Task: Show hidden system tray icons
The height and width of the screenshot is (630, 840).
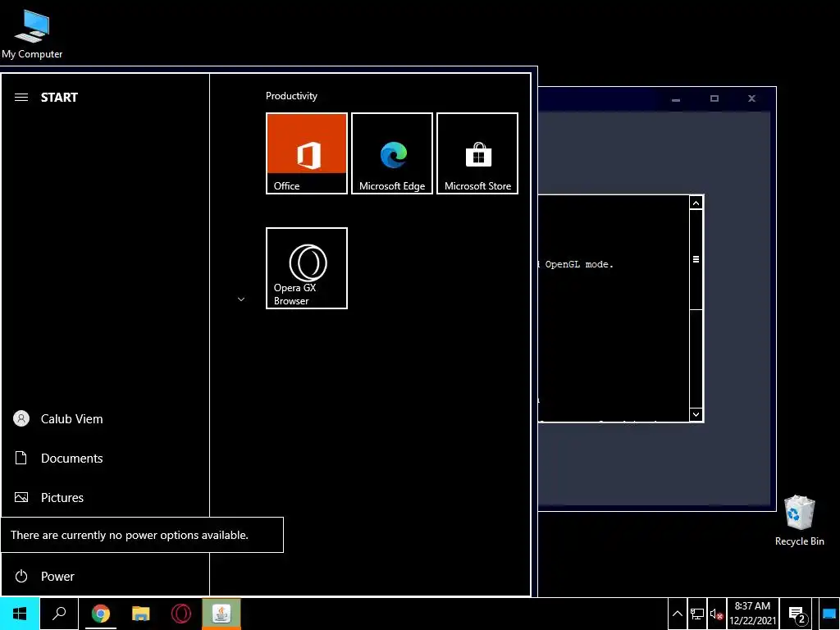Action: pos(677,614)
